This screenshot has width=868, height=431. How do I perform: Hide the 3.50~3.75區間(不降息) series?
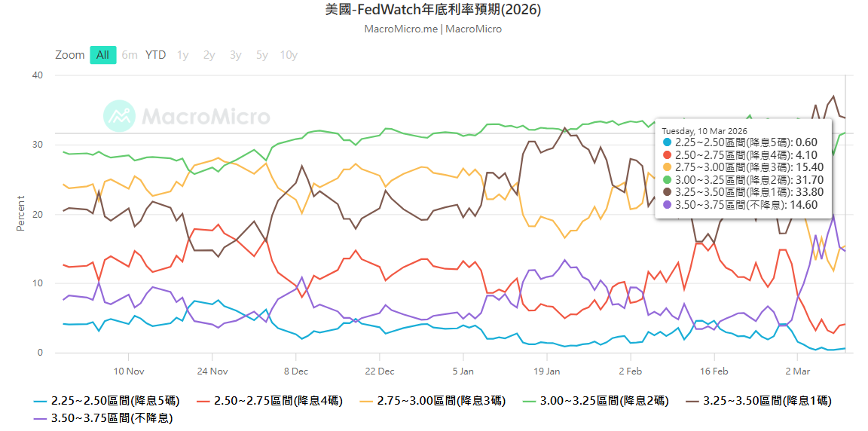coord(112,417)
